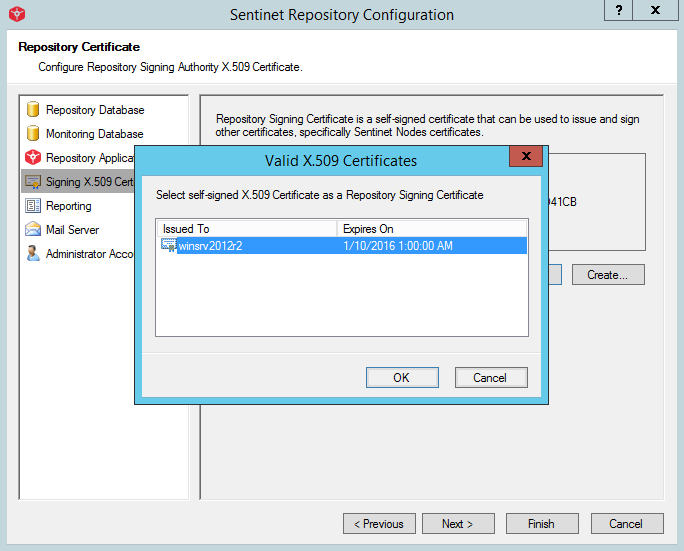Open the Repository Database step

pos(95,110)
